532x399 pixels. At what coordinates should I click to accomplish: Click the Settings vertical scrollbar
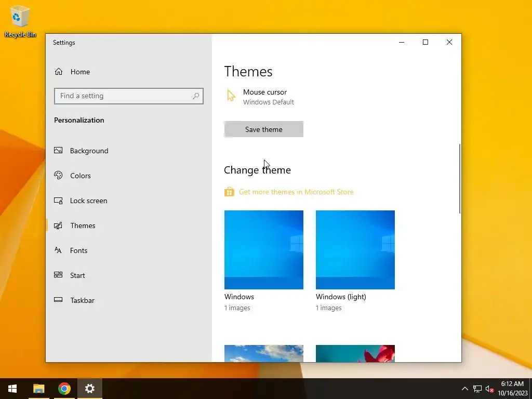tap(460, 179)
